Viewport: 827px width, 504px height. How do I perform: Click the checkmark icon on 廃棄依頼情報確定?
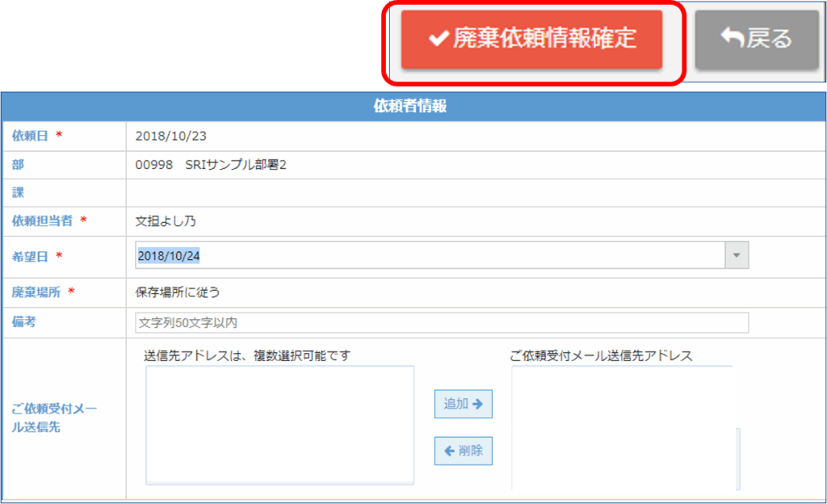(439, 40)
